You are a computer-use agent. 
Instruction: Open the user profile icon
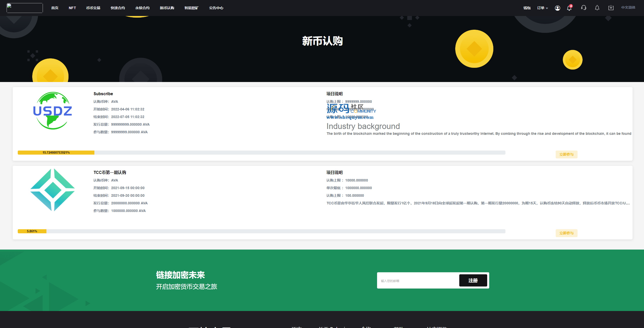point(557,8)
